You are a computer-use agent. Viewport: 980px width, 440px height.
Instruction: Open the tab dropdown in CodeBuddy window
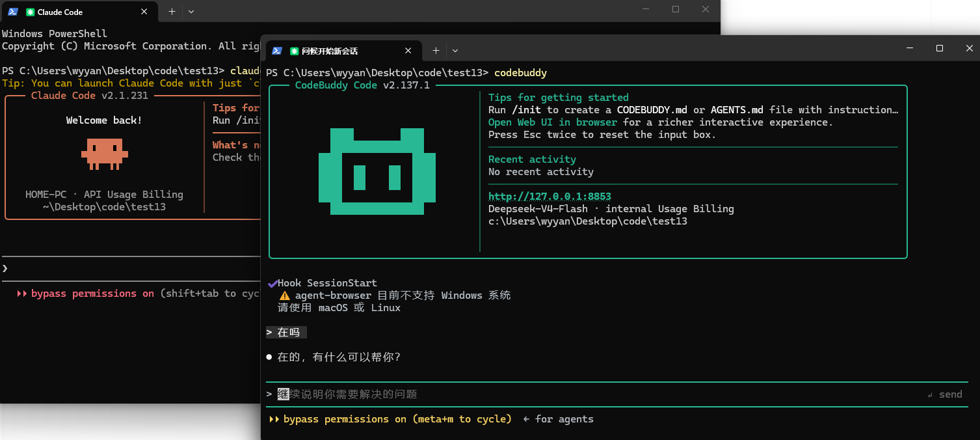tap(455, 51)
